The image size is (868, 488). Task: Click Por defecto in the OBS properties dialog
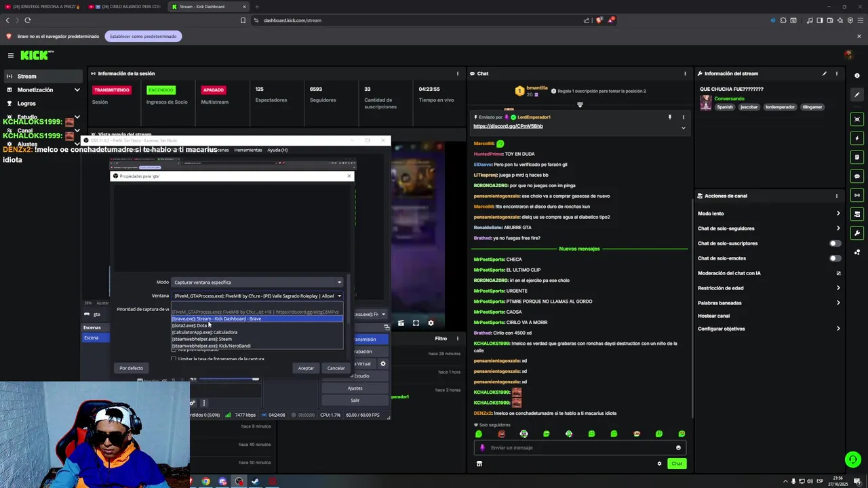pos(131,368)
